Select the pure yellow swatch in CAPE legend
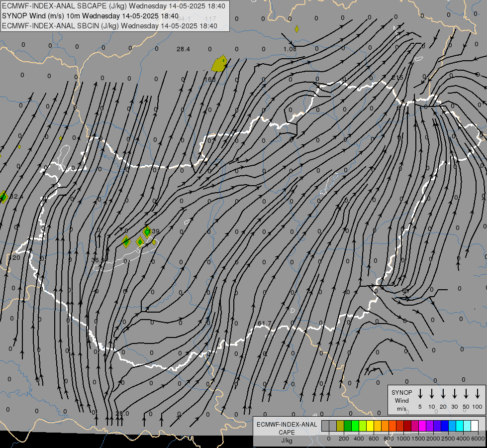The image size is (487, 448). coord(370,426)
